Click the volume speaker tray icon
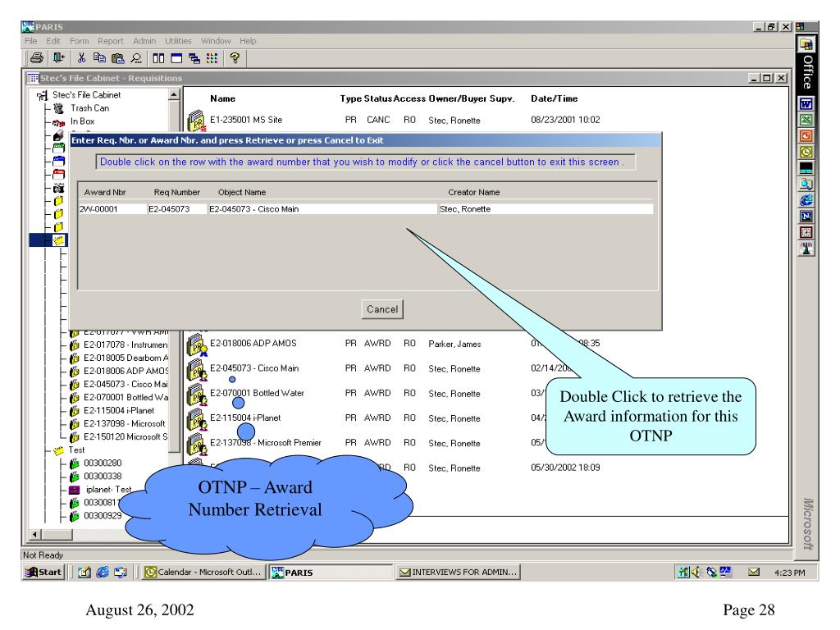The width and height of the screenshot is (840, 630). (x=696, y=572)
